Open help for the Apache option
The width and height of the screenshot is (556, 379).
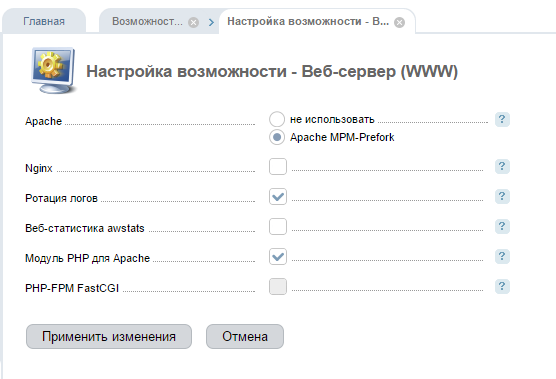pos(502,119)
